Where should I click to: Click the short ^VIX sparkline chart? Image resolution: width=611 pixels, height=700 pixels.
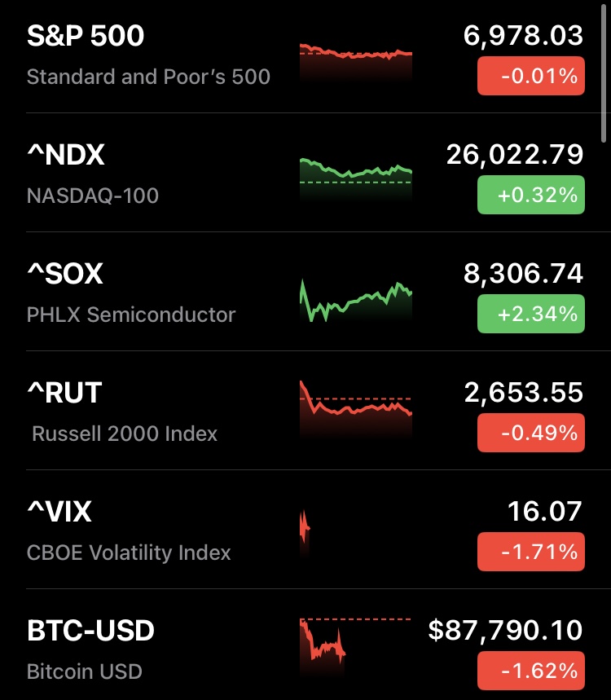tap(305, 530)
